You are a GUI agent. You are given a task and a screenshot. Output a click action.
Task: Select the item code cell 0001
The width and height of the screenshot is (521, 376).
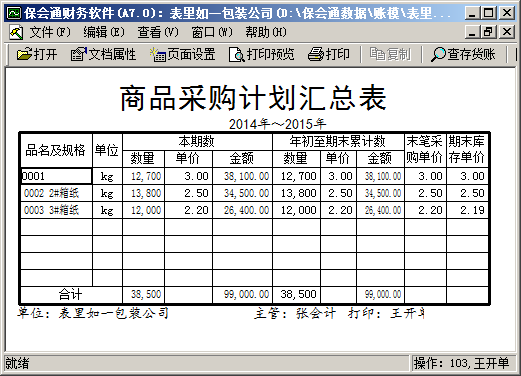pos(56,176)
